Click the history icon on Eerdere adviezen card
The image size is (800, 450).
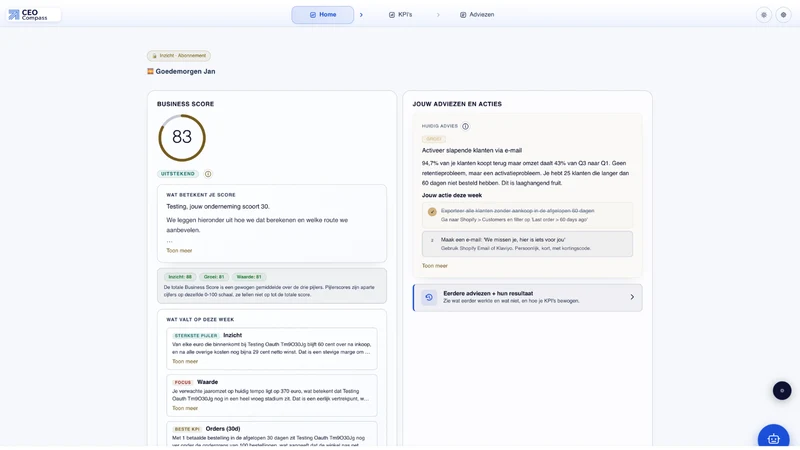tap(429, 297)
